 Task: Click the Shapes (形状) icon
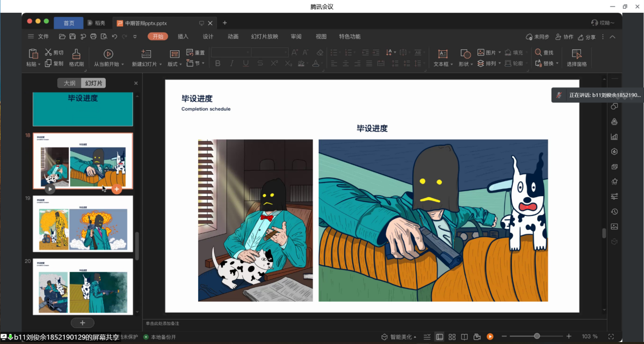(x=465, y=53)
